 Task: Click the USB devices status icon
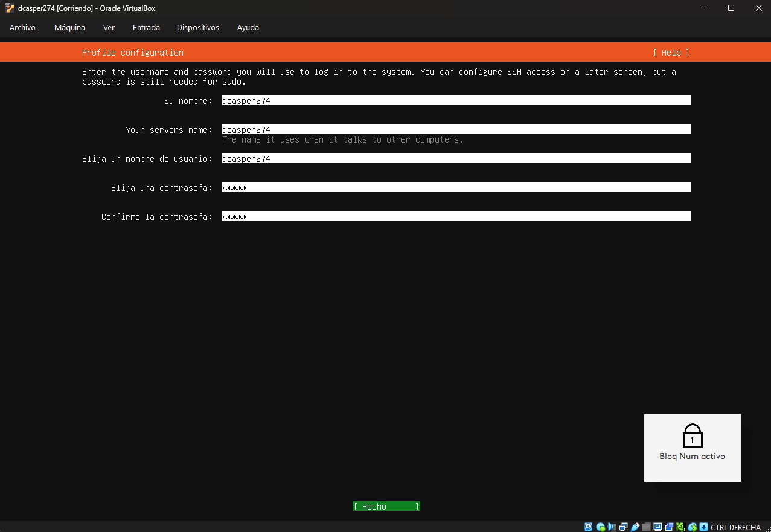(x=635, y=527)
